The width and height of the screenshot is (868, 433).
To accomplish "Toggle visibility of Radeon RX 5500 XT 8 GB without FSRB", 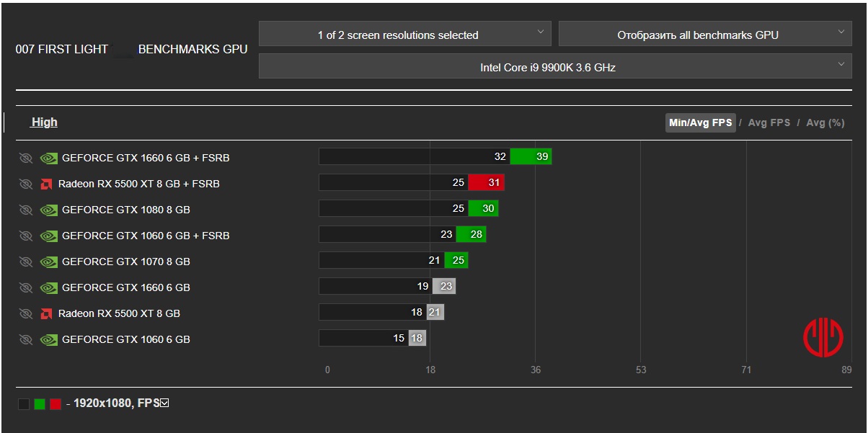I will tap(26, 313).
